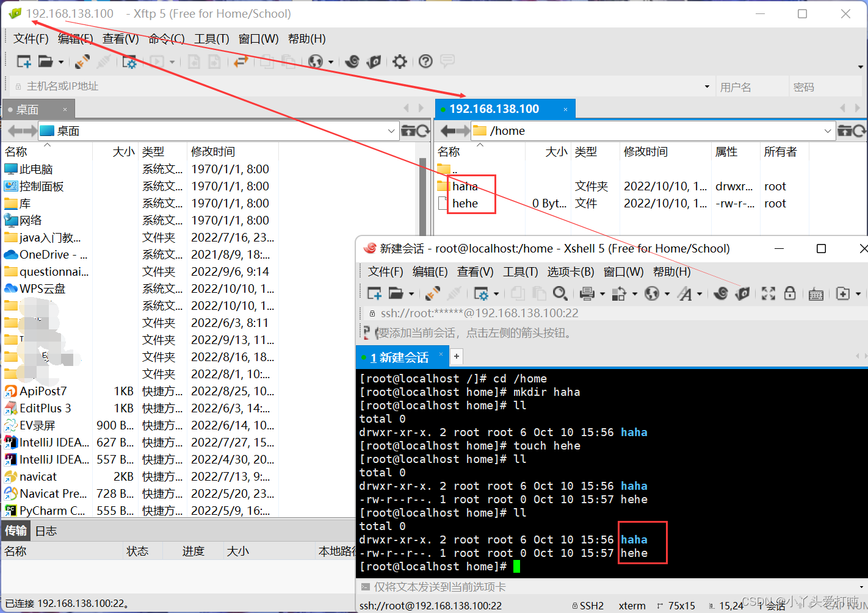
Task: Click print icon in Xshell toolbar
Action: coord(587,294)
